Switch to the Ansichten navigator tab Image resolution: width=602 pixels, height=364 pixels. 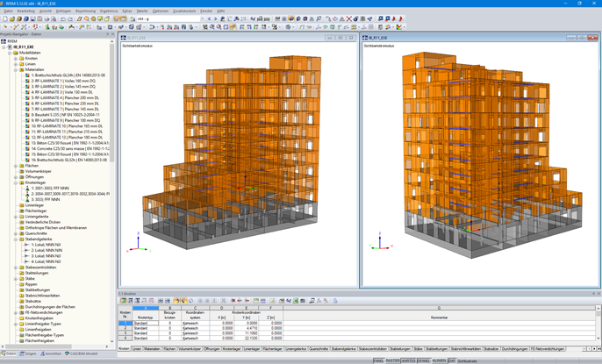click(x=51, y=353)
